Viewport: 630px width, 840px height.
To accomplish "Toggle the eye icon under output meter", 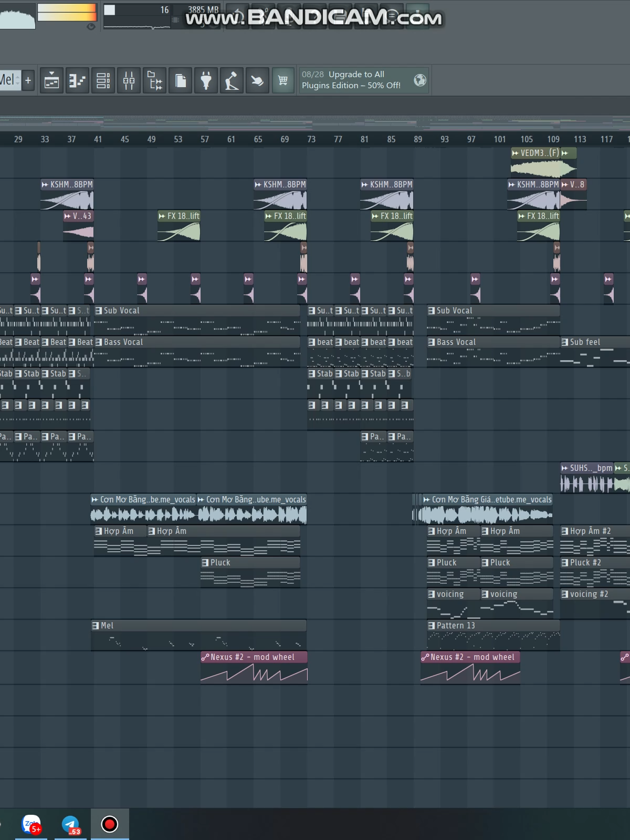I will click(x=91, y=26).
